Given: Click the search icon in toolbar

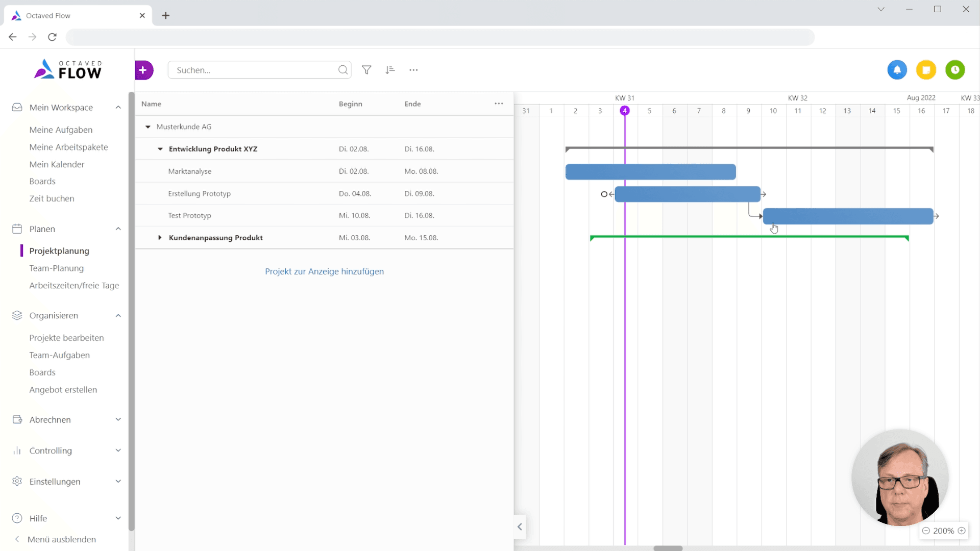Looking at the screenshot, I should pyautogui.click(x=342, y=70).
